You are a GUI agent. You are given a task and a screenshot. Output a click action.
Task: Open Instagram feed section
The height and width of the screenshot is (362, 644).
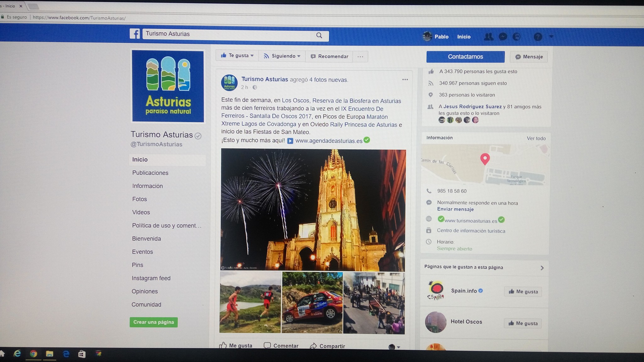[x=151, y=278]
